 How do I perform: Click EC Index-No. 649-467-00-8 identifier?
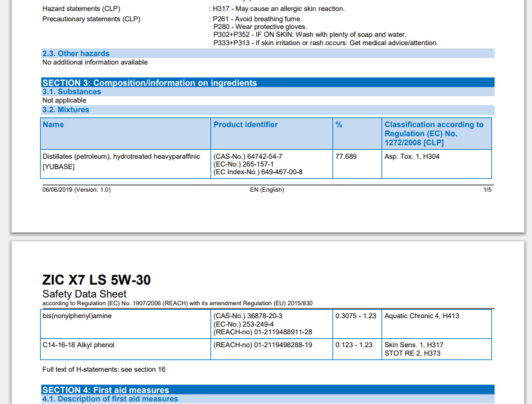[258, 172]
